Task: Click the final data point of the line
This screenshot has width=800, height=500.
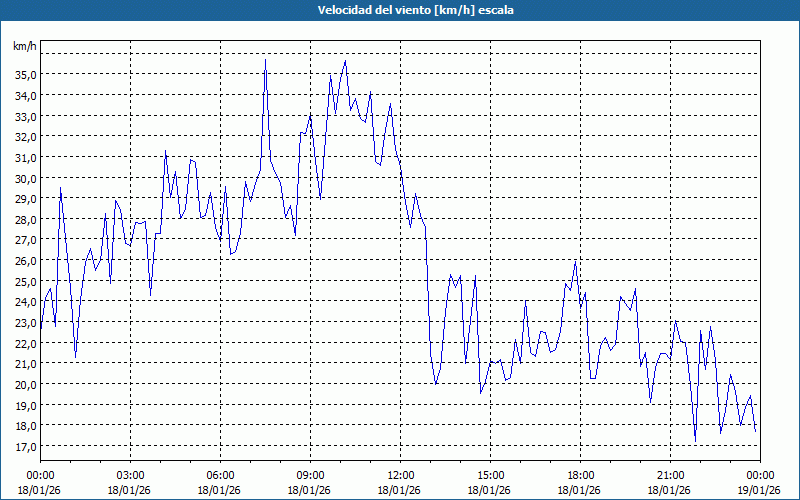Action: coord(756,431)
